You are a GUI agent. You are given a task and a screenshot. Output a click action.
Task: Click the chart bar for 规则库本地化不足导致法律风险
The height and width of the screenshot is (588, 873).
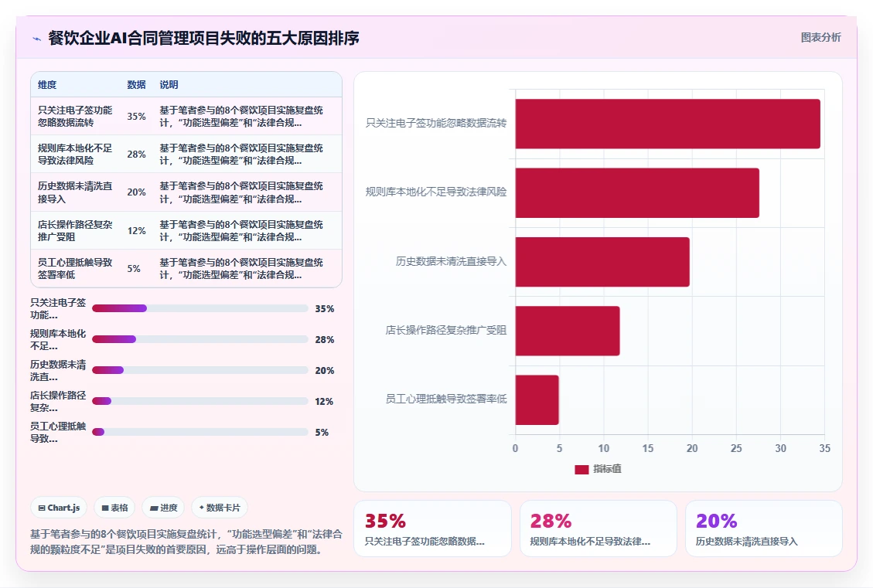(637, 192)
